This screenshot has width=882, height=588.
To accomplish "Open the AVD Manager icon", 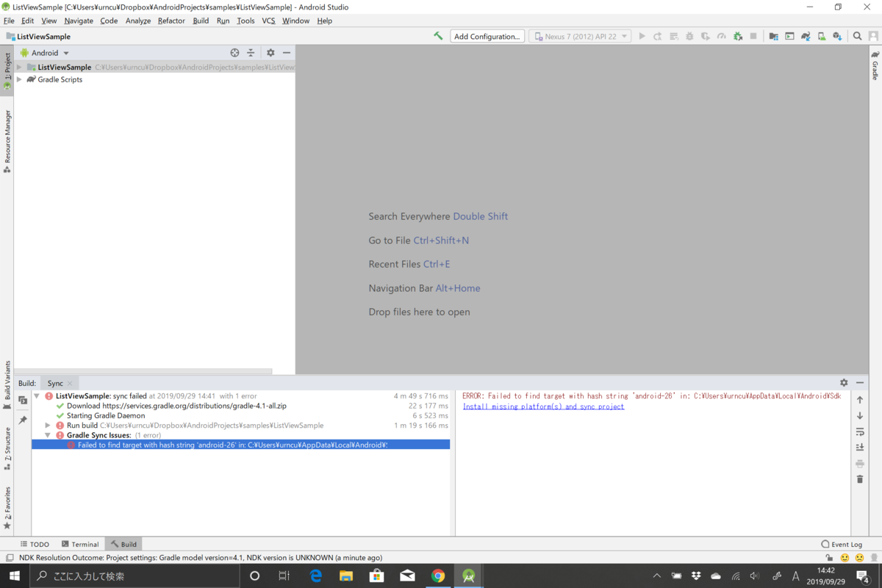I will pyautogui.click(x=822, y=36).
